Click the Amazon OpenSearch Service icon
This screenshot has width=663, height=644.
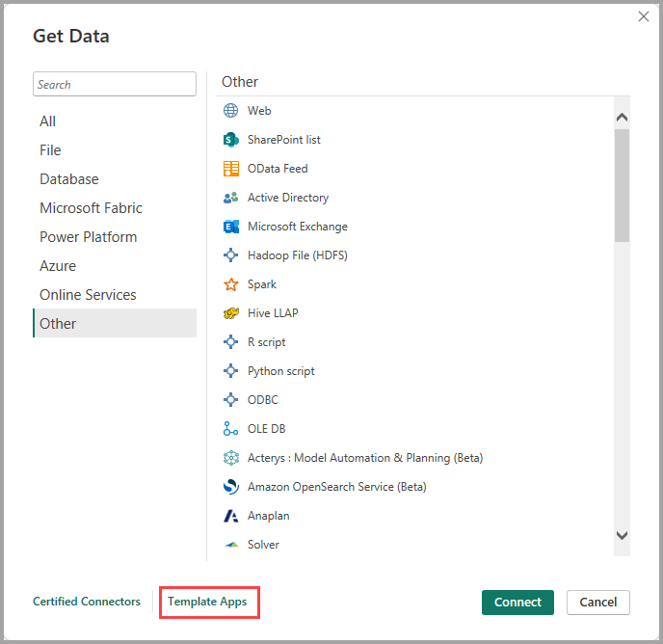[231, 487]
